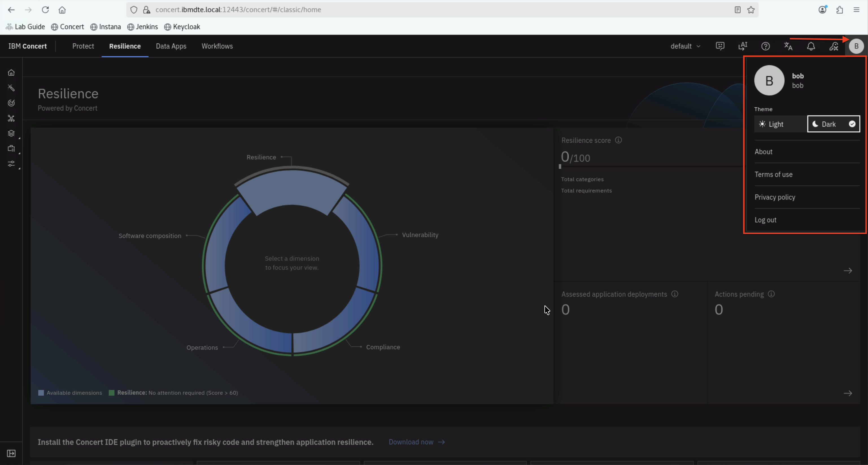868x465 pixels.
Task: Open the browser hamburger menu
Action: [x=856, y=10]
